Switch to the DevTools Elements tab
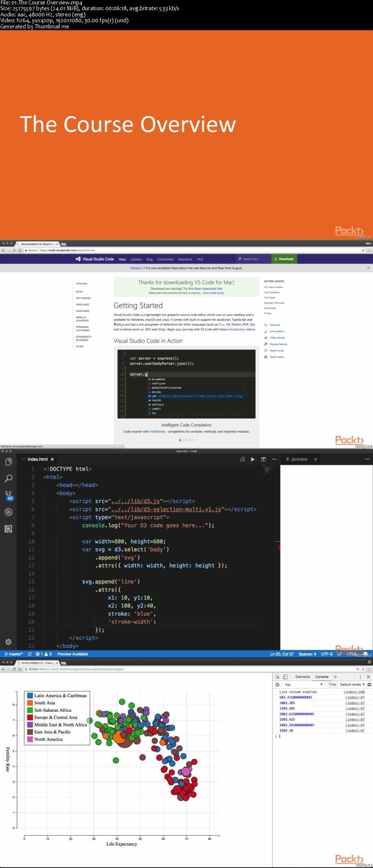 [303, 677]
